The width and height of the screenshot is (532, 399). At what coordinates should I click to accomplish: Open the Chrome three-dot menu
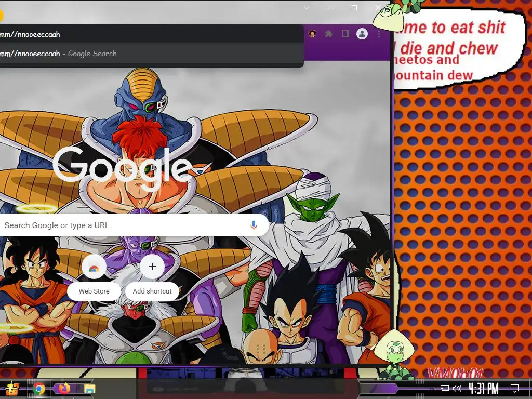tap(379, 34)
